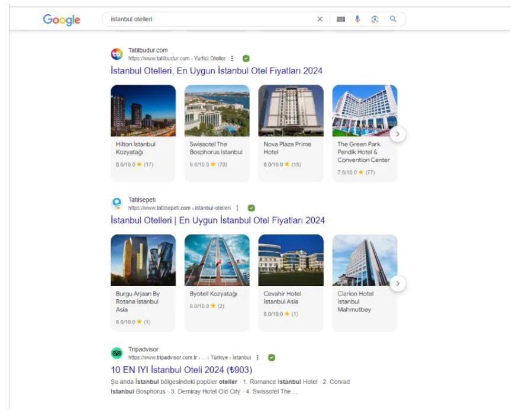Click the Tripadvisor site name
Image resolution: width=532 pixels, height=420 pixels.
pos(143,350)
